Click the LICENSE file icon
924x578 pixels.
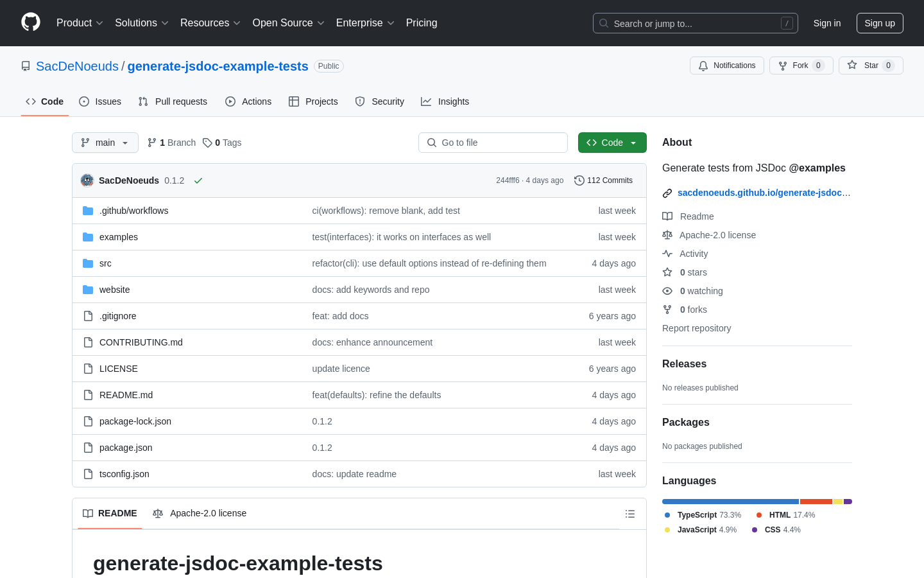[x=88, y=369]
